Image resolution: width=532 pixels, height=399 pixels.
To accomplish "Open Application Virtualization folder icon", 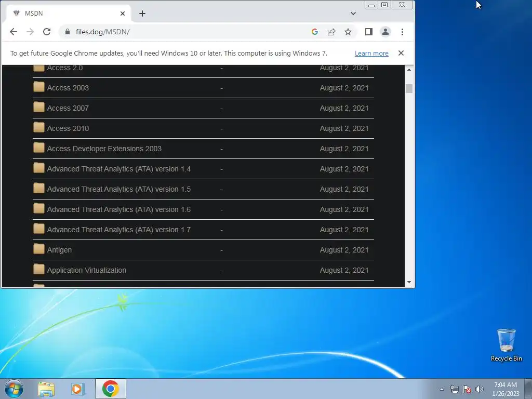I will tap(38, 270).
